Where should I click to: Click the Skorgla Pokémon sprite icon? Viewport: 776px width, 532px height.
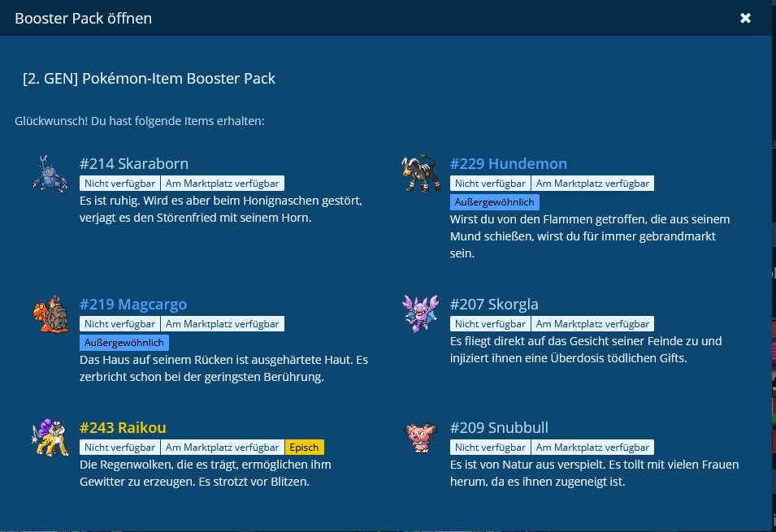420,314
